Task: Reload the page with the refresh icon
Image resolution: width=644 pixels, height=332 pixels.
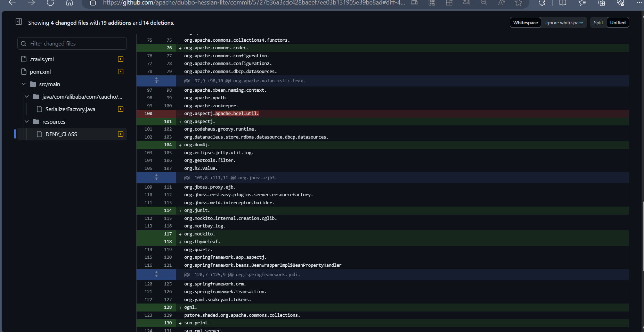Action: (x=50, y=3)
